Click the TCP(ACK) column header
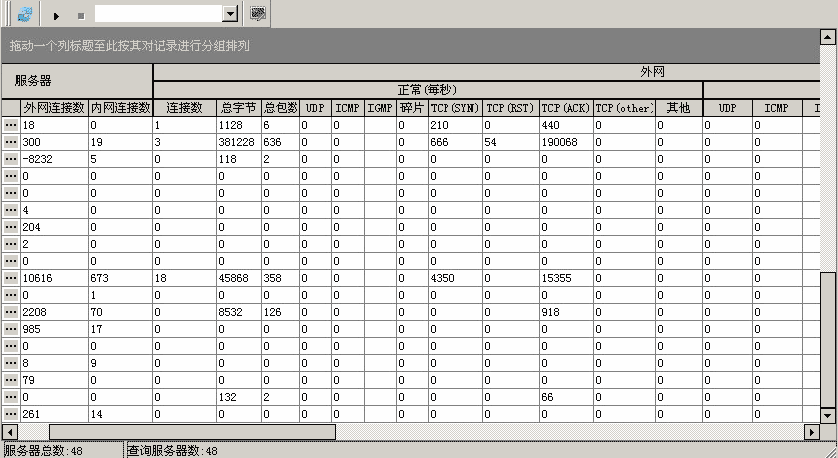838x458 pixels. click(566, 107)
